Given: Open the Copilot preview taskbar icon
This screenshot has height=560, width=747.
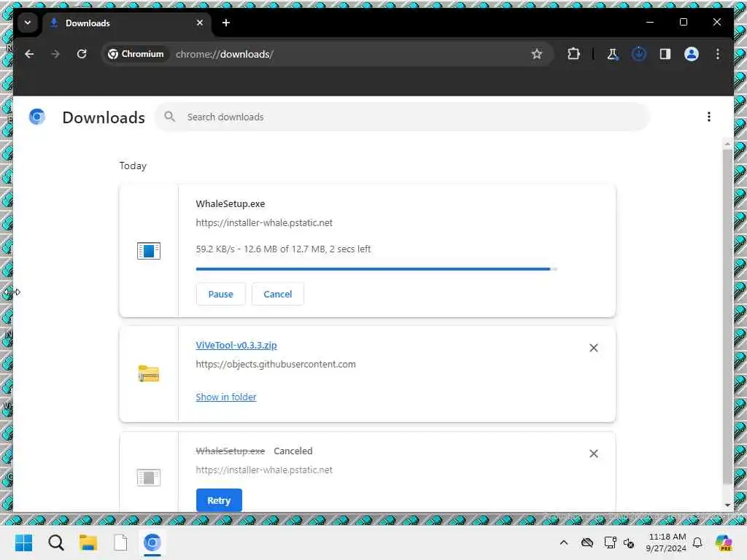Looking at the screenshot, I should 724,542.
